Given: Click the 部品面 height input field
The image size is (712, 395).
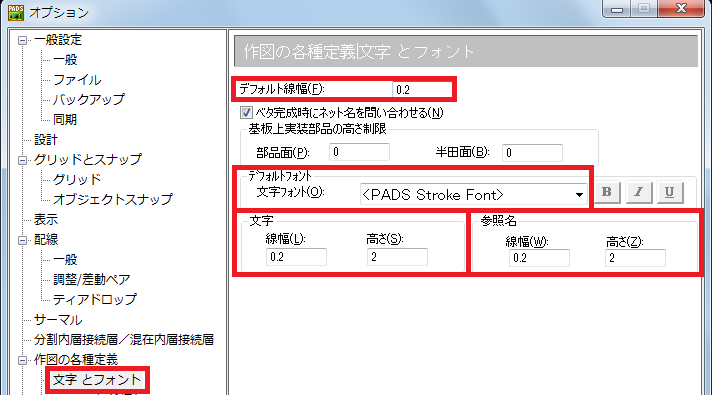Looking at the screenshot, I should 359,152.
